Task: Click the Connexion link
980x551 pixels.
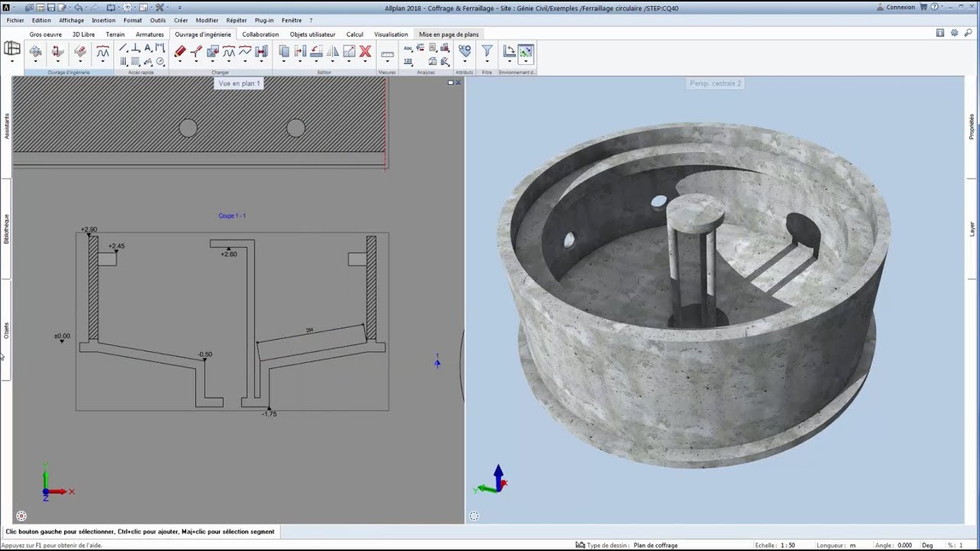Action: [900, 8]
